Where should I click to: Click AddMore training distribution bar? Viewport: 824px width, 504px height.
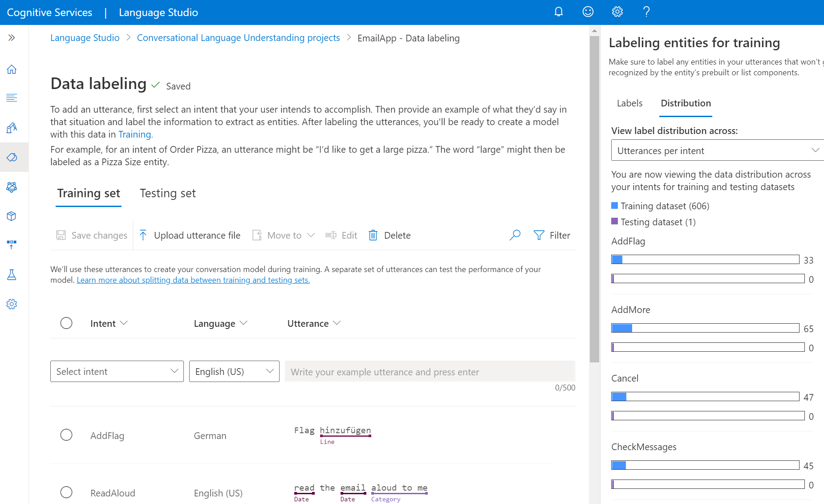tap(705, 328)
